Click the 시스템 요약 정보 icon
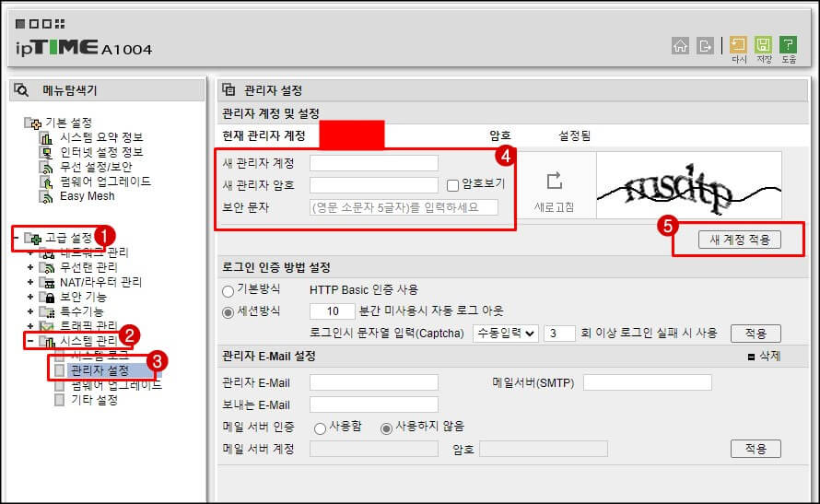Screen dimensions: 820x504 [47, 138]
